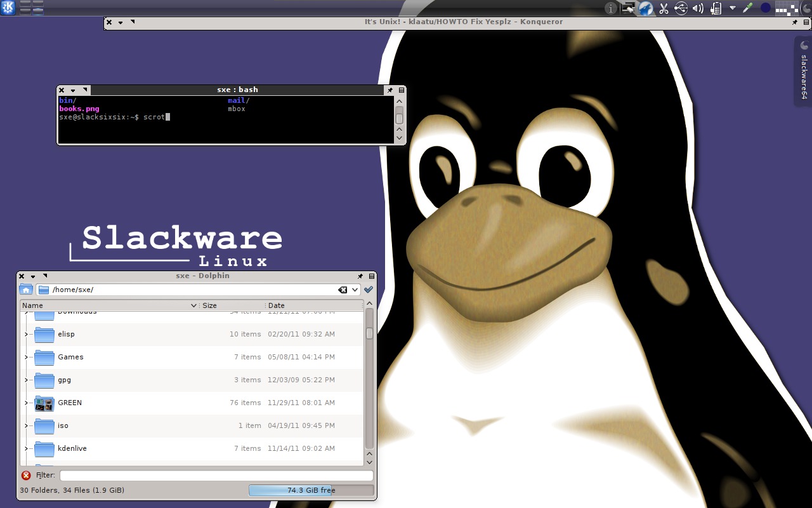The width and height of the screenshot is (812, 508).
Task: Expand the elisp folder tree arrow
Action: tap(26, 334)
